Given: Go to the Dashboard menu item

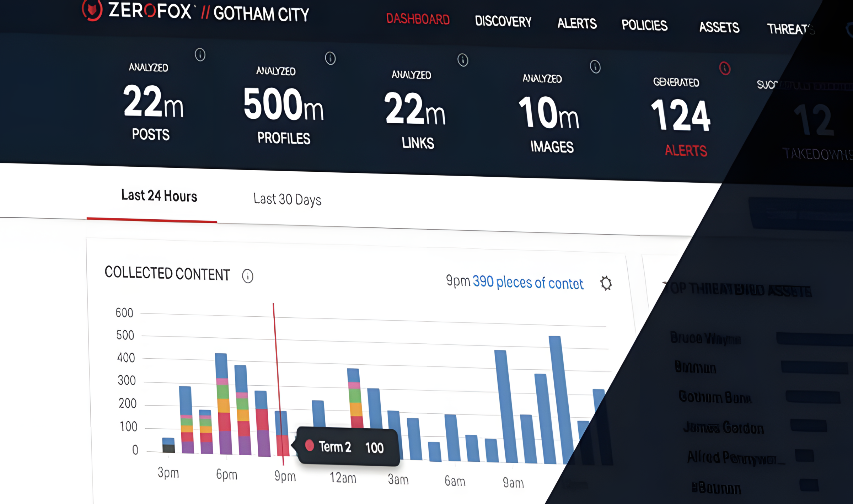Looking at the screenshot, I should [x=418, y=19].
